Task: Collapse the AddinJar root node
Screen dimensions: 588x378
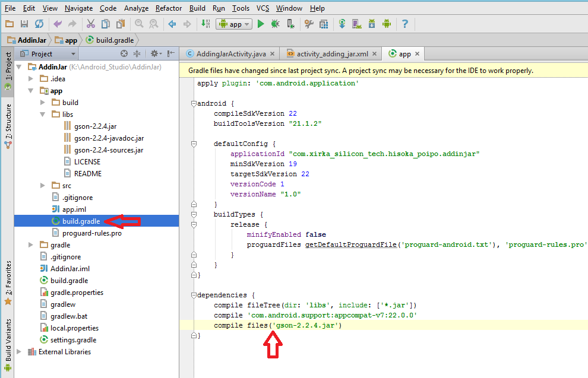Action: [19, 67]
